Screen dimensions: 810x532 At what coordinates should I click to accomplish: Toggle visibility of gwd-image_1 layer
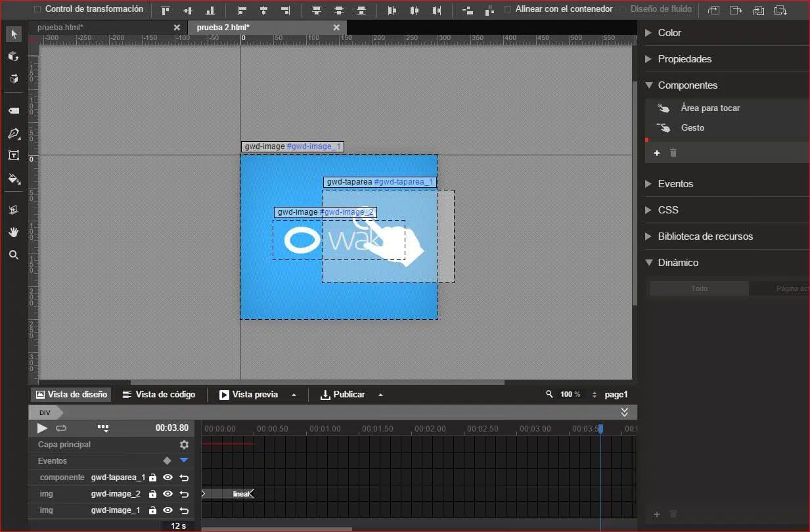coord(168,510)
